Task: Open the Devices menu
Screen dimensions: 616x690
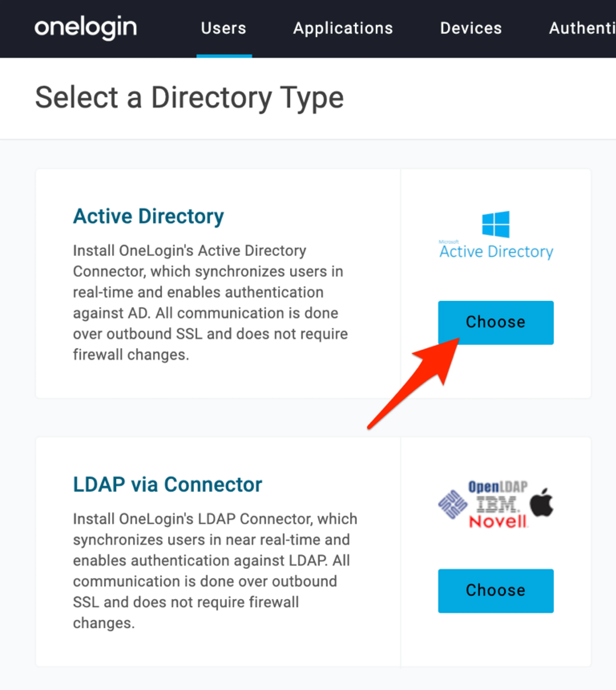Action: 471,28
